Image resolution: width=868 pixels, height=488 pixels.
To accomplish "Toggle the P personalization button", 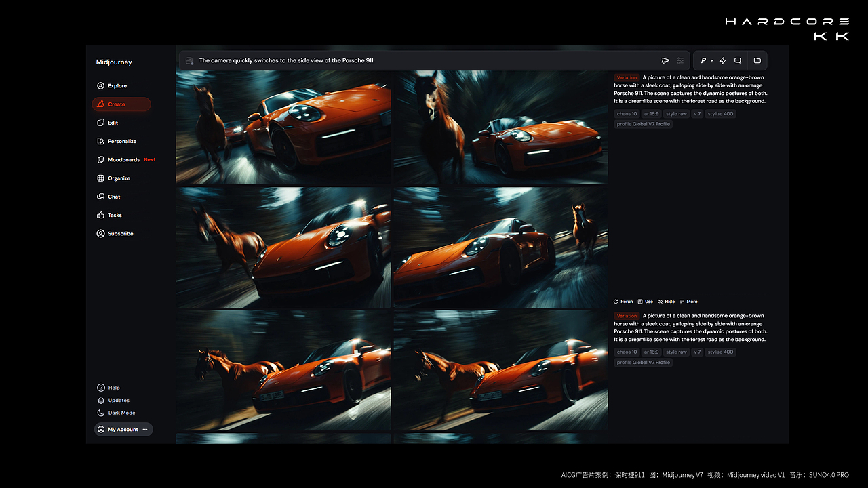I will coord(704,61).
